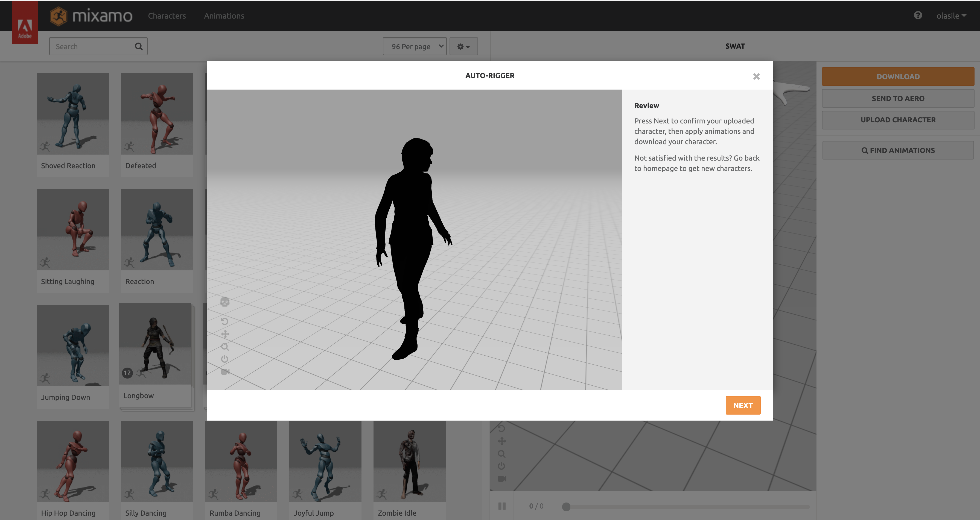Image resolution: width=980 pixels, height=520 pixels.
Task: Select the video camera icon in the Auto-Rigger preview
Action: (225, 372)
